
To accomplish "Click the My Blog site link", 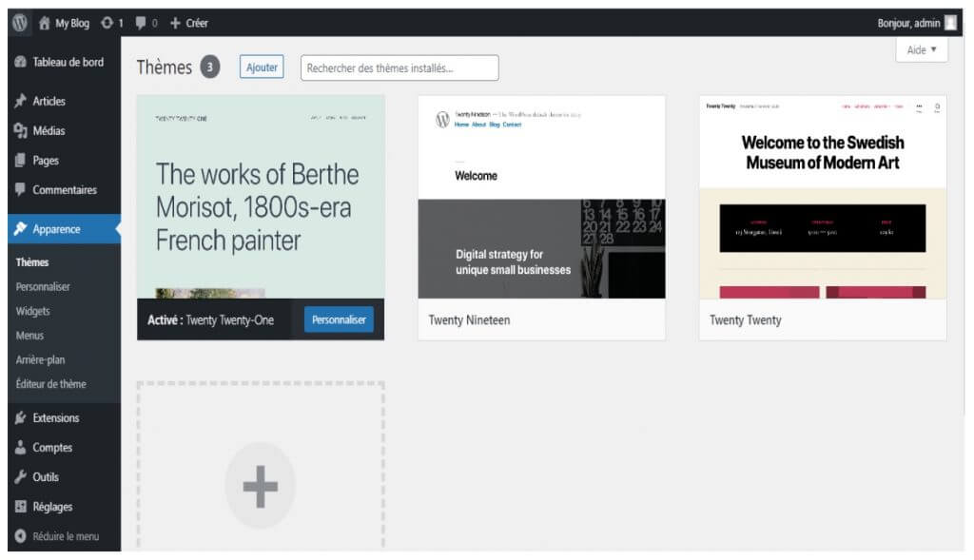I will 72,23.
